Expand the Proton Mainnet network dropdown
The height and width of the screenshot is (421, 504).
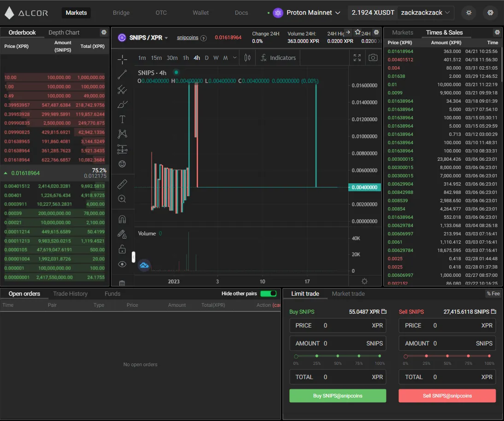coord(307,13)
